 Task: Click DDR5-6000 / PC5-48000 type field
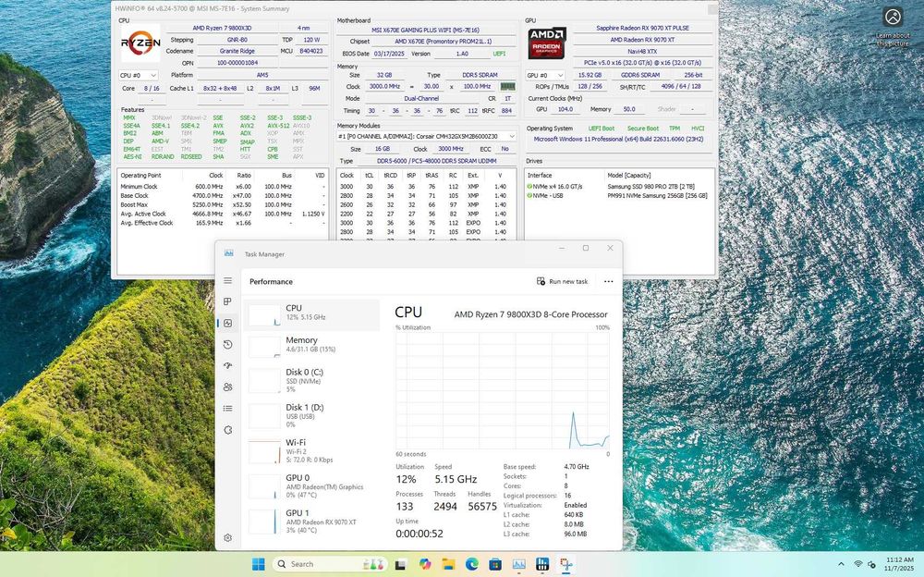point(437,161)
